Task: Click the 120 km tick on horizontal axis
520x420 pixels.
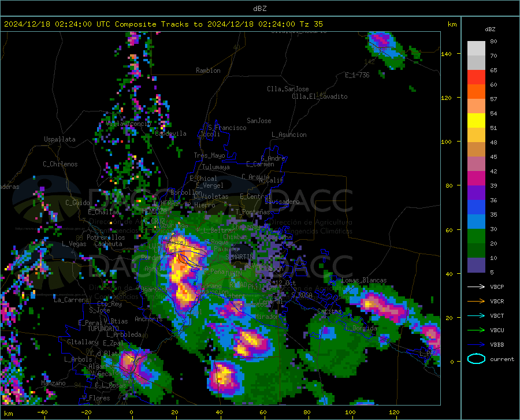Action: (x=394, y=412)
